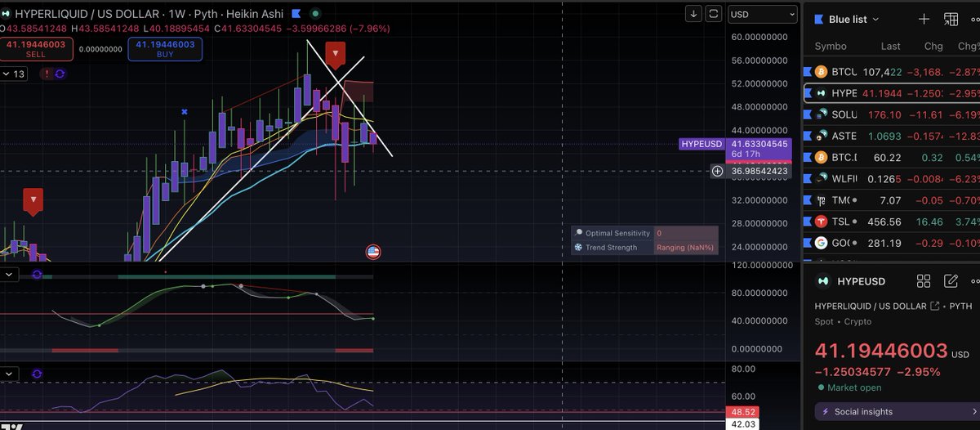Viewport: 980px width, 430px height.
Task: Expand the first lower indicator pane legend
Action: (x=9, y=275)
